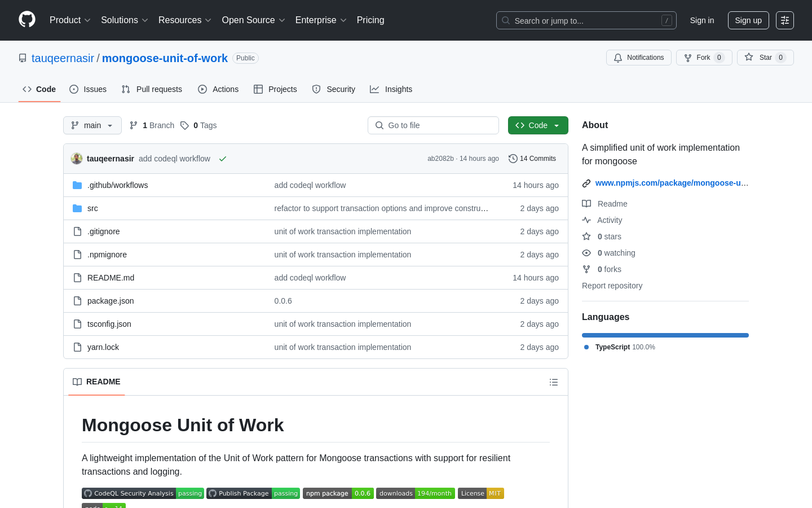Click the License MIT badge
The width and height of the screenshot is (812, 508).
click(x=481, y=493)
